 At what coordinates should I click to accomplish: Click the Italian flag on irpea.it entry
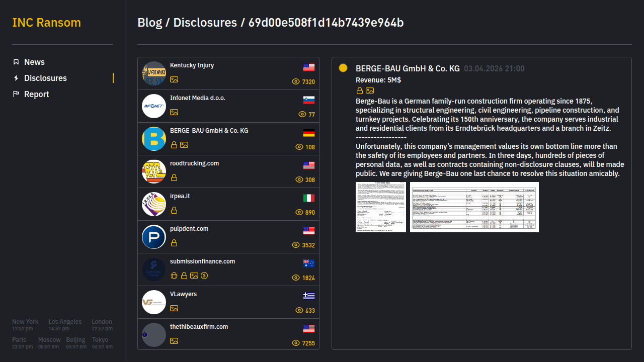[309, 198]
